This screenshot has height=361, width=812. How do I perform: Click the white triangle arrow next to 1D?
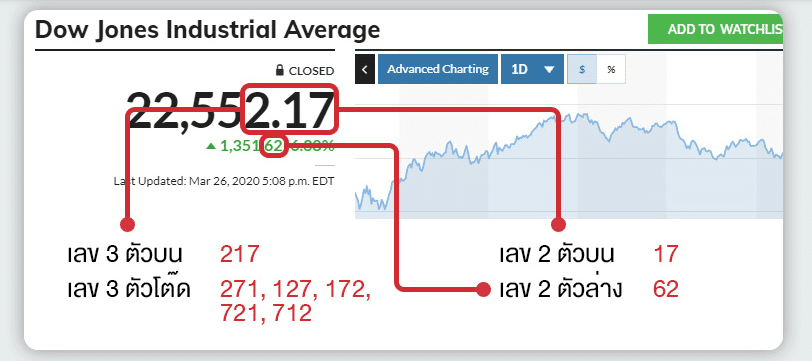coord(549,69)
